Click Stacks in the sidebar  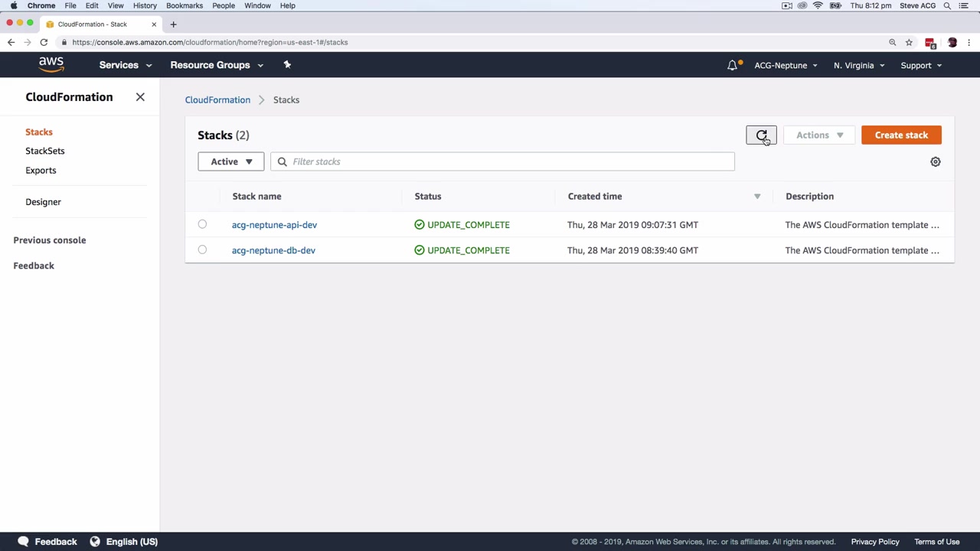[39, 132]
